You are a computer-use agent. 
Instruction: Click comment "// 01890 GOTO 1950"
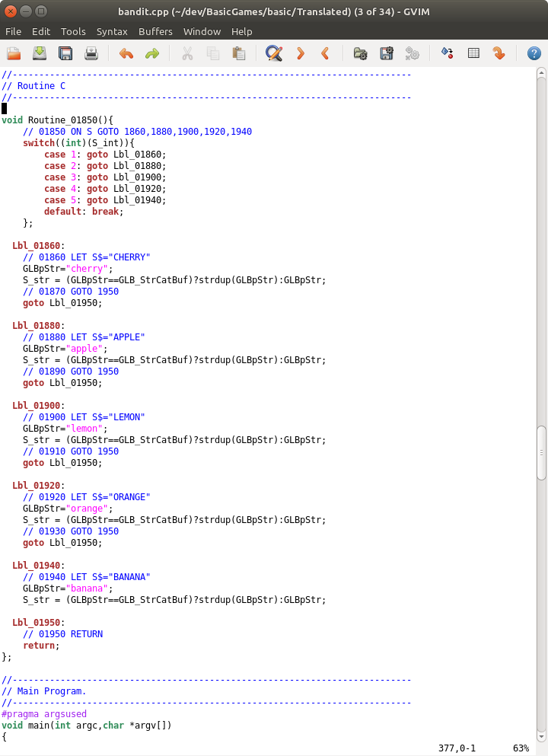coord(71,372)
